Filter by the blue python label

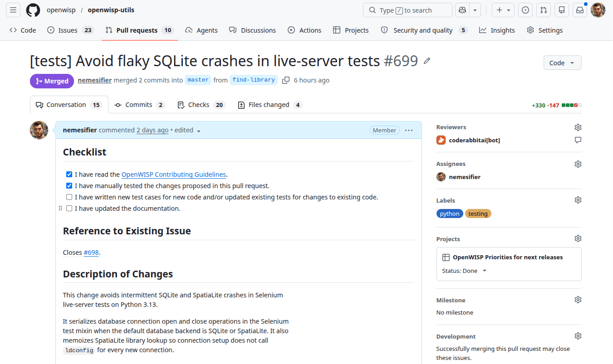450,214
